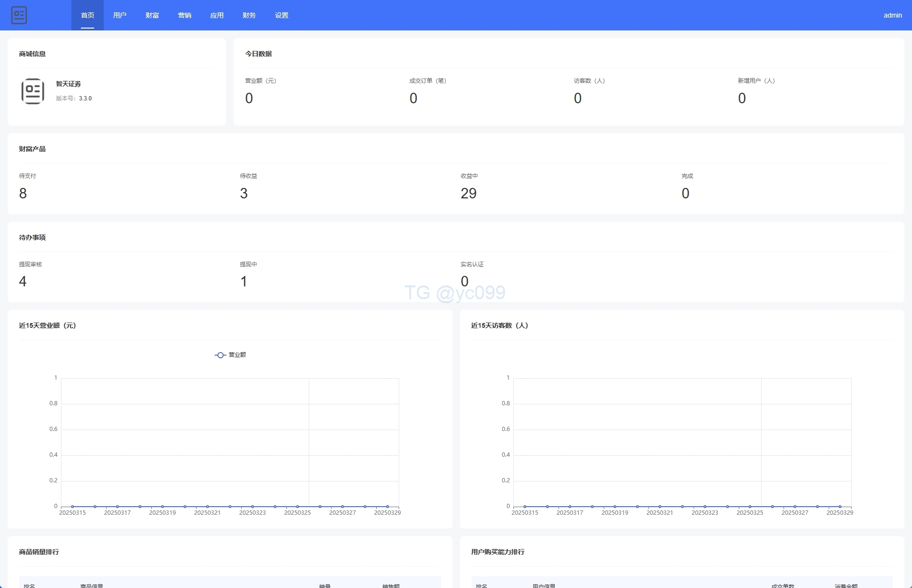Click the 完成 count under 财富产品

[685, 193]
